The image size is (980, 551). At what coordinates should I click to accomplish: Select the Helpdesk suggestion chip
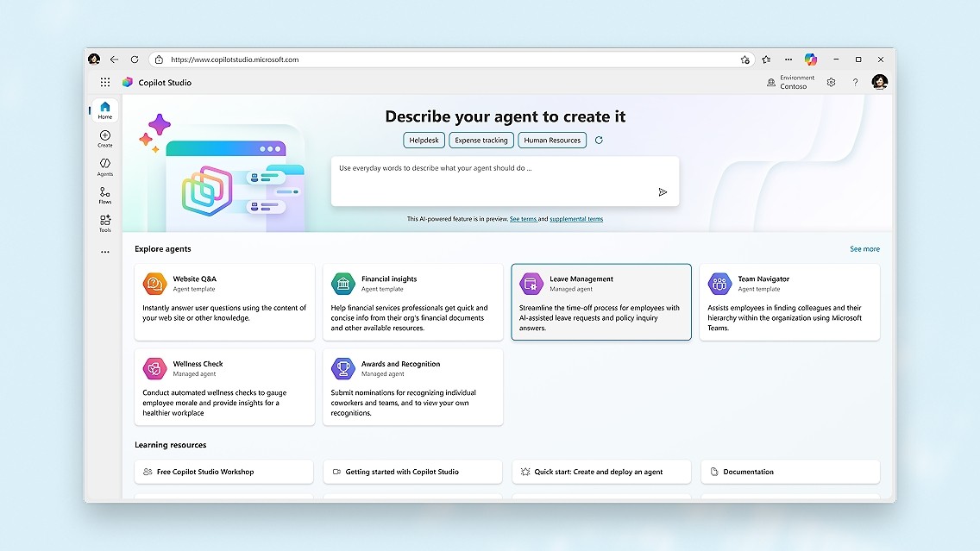(x=424, y=140)
